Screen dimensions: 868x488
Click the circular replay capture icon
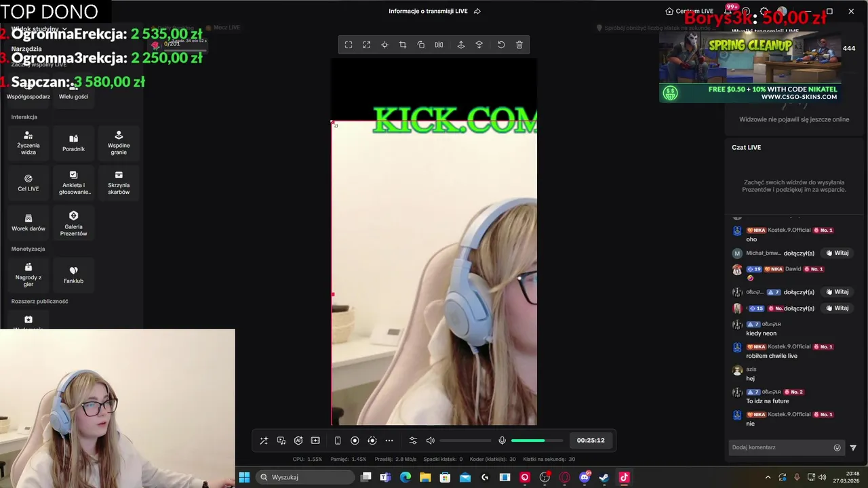(372, 441)
